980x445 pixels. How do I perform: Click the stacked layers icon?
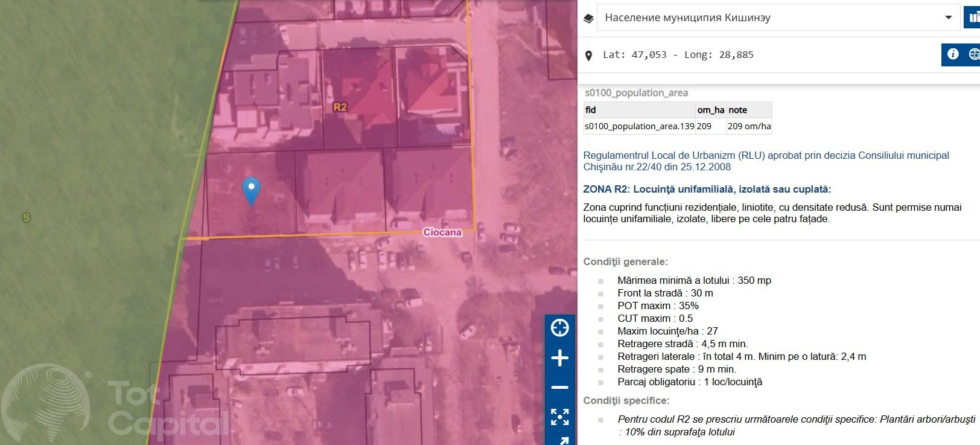(588, 19)
